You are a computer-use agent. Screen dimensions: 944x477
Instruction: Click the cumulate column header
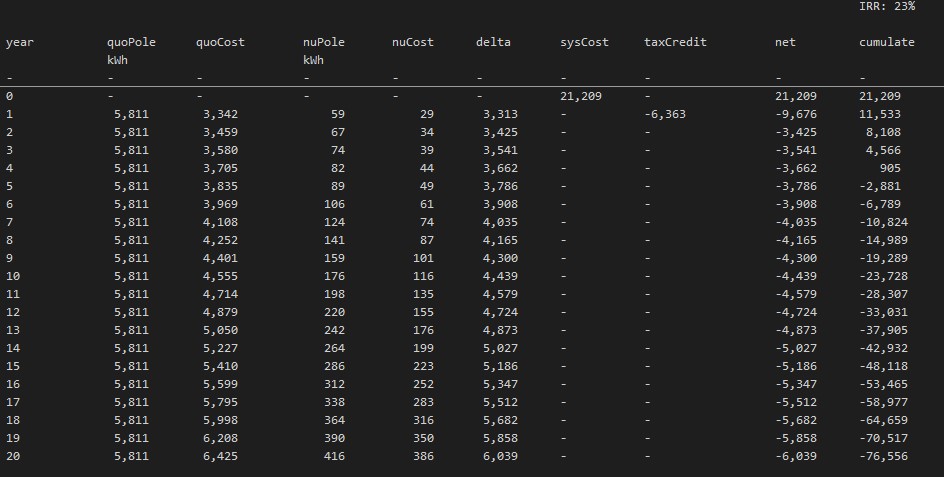(x=886, y=42)
